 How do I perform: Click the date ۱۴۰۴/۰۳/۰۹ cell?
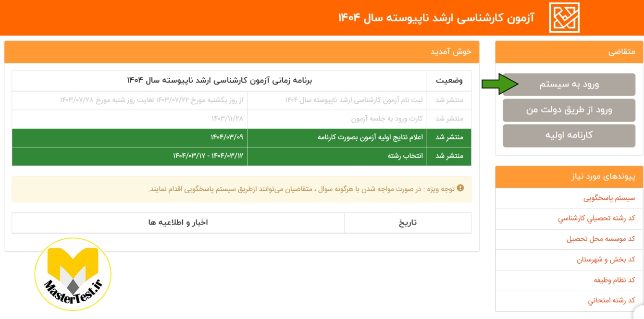pyautogui.click(x=130, y=137)
